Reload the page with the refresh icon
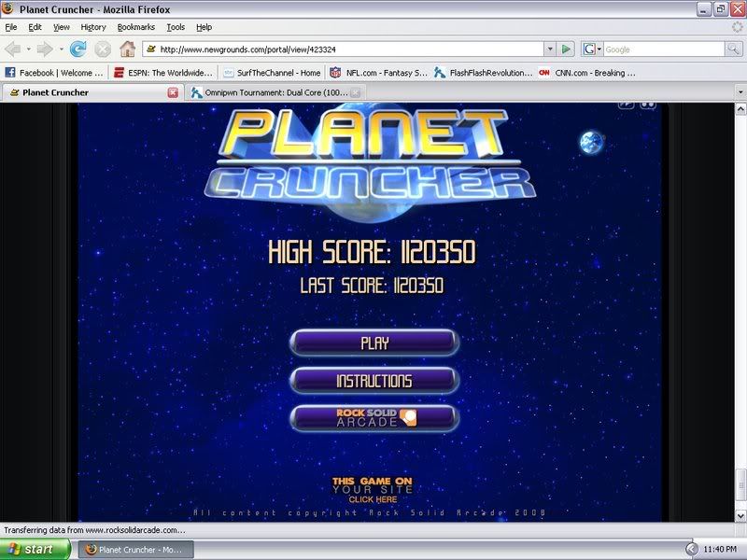The width and height of the screenshot is (747, 560). (78, 49)
